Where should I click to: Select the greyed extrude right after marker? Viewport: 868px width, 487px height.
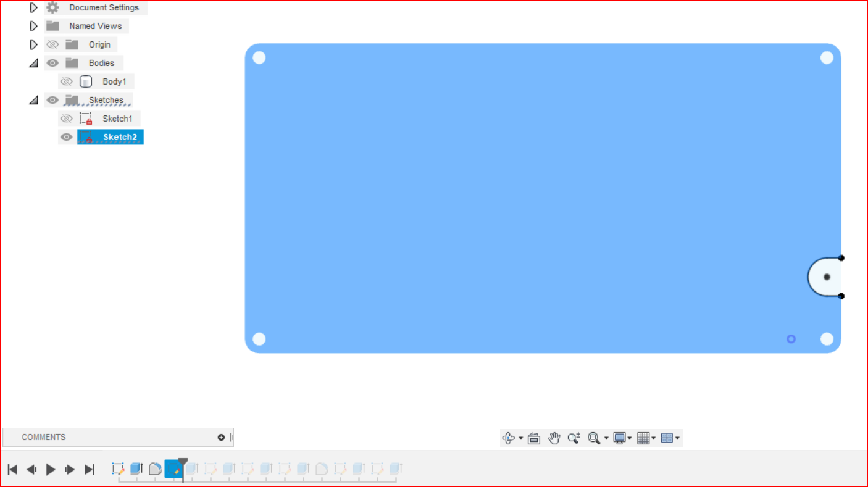click(192, 468)
